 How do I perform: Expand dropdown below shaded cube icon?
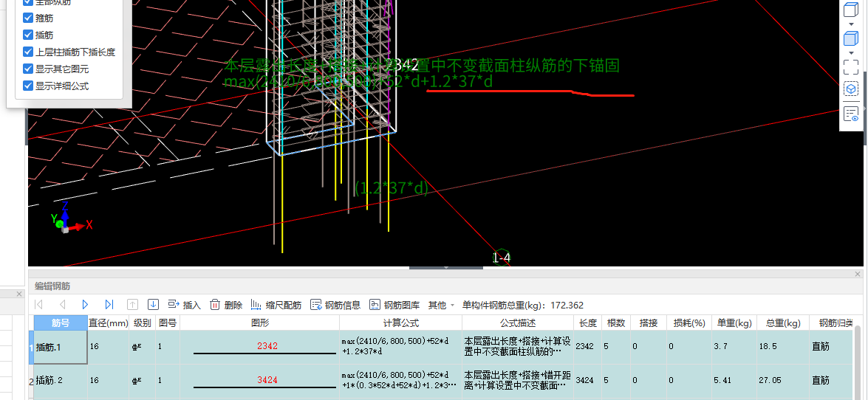click(x=851, y=53)
